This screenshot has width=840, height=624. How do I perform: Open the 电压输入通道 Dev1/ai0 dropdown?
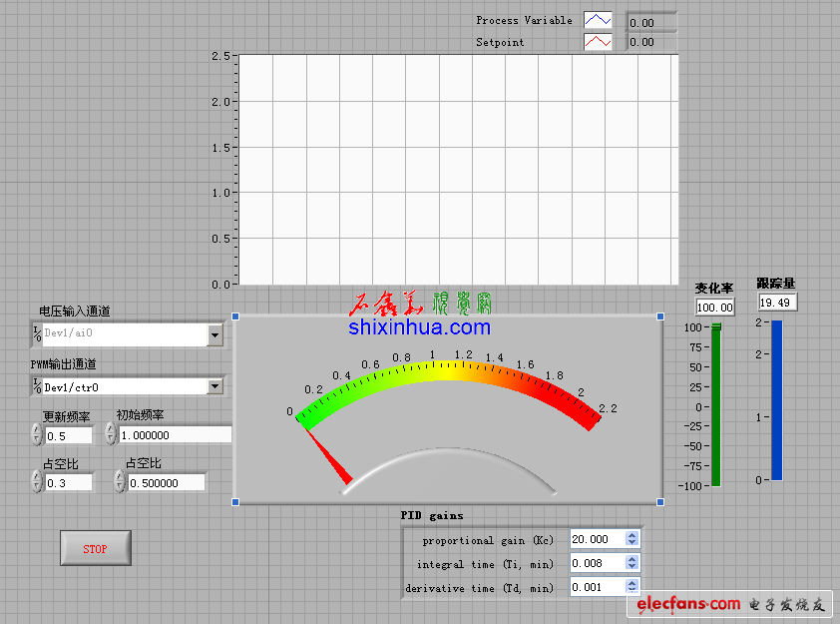pyautogui.click(x=214, y=335)
